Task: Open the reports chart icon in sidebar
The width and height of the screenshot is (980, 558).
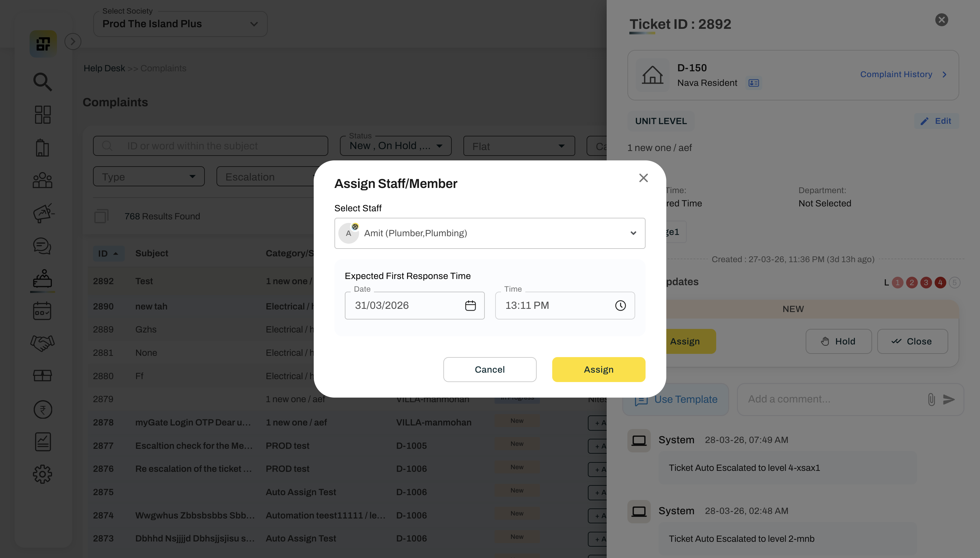Action: (x=42, y=442)
